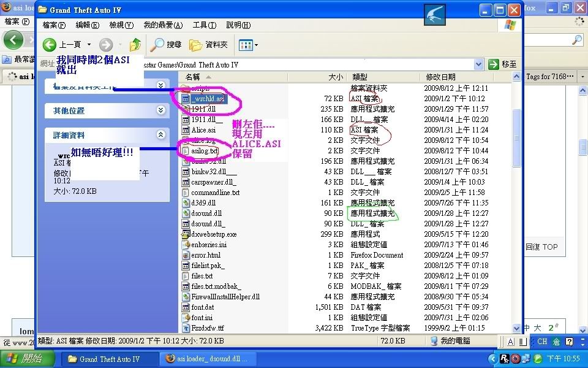The image size is (588, 368).
Task: Click the Back navigation arrow icon
Action: [50, 45]
